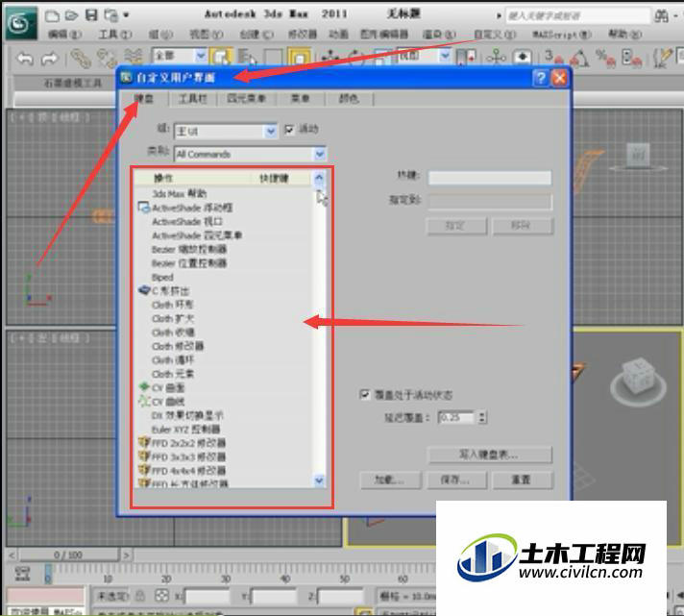The image size is (684, 616).
Task: Click the Open File icon in title bar
Action: [71, 15]
